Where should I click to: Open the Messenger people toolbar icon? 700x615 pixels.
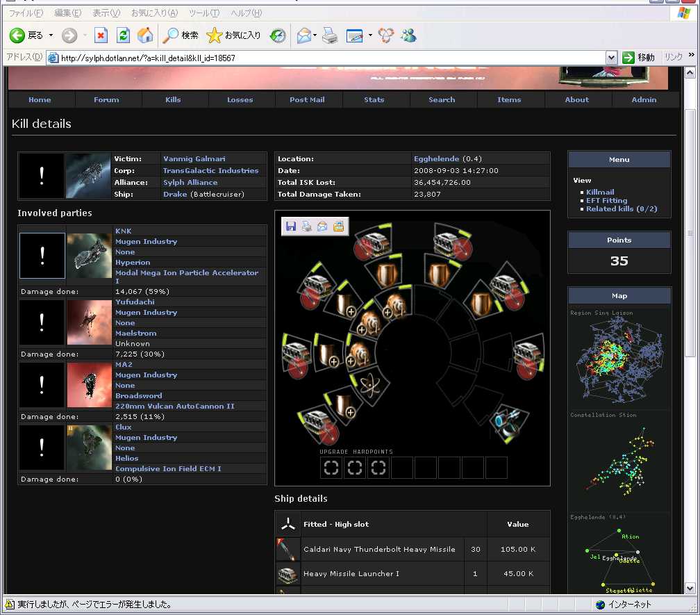[x=408, y=35]
